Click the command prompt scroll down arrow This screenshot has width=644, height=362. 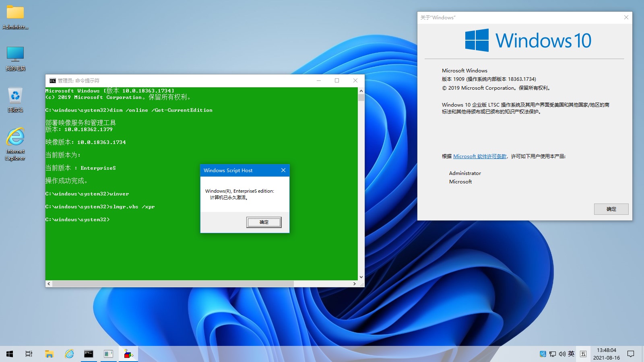tap(361, 277)
